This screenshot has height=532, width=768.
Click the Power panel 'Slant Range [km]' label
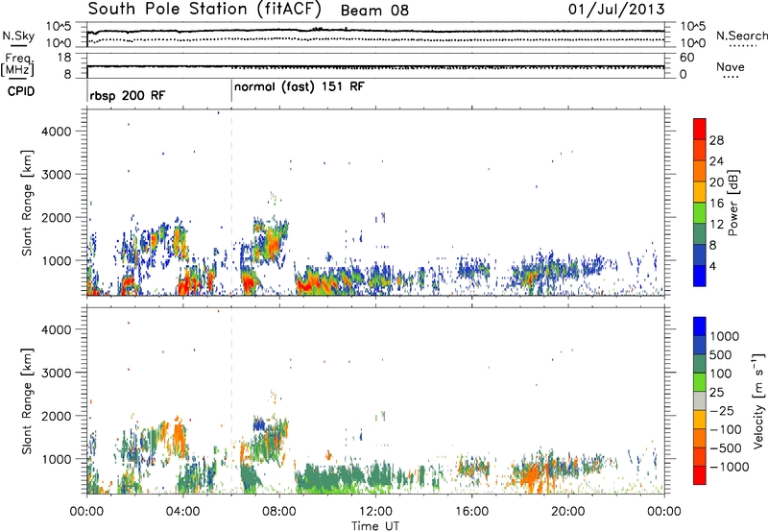[x=27, y=204]
